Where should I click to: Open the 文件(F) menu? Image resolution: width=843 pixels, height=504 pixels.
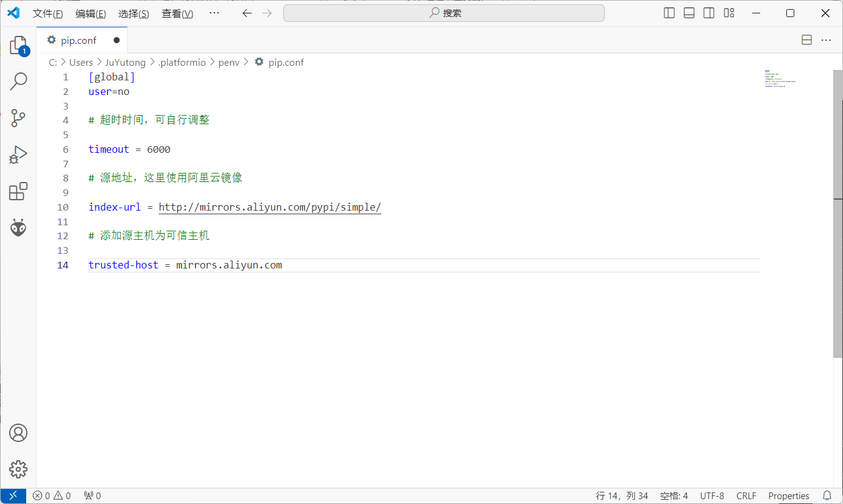point(48,13)
